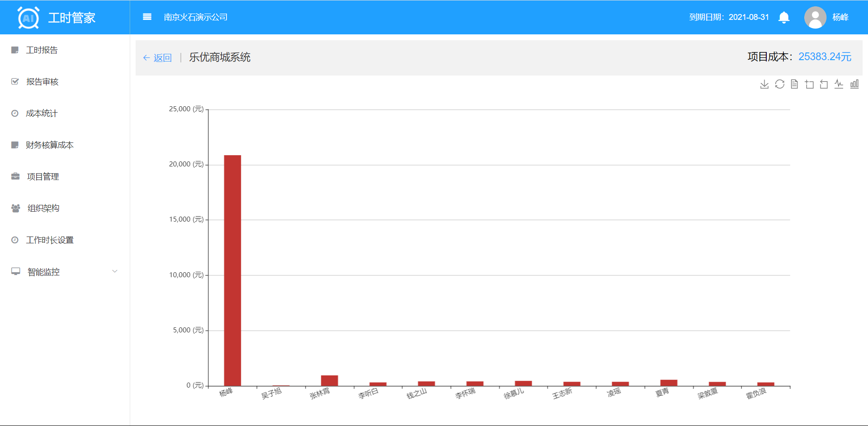Viewport: 868px width, 426px height.
Task: Open the chart data view
Action: (x=794, y=84)
